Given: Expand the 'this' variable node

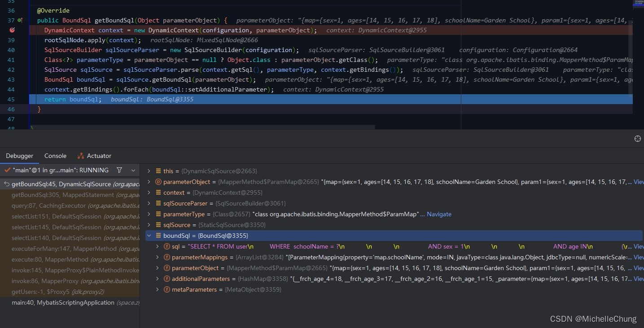Looking at the screenshot, I should pos(149,171).
